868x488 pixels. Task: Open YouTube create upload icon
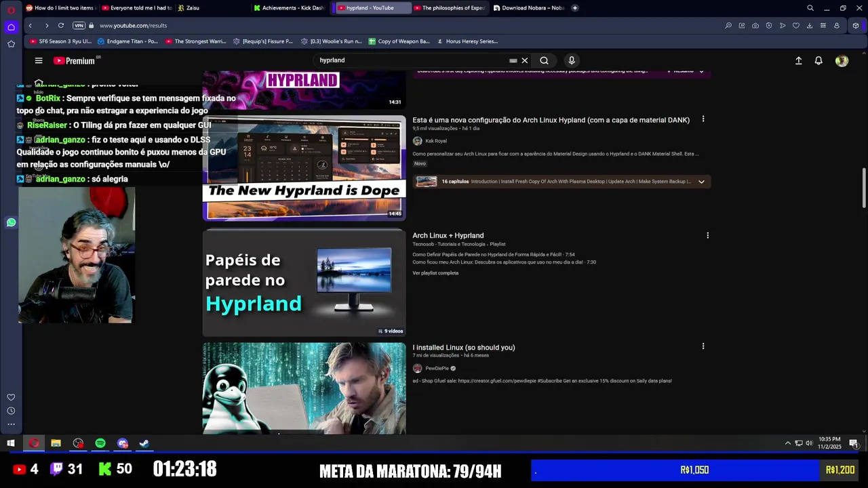pyautogui.click(x=799, y=60)
